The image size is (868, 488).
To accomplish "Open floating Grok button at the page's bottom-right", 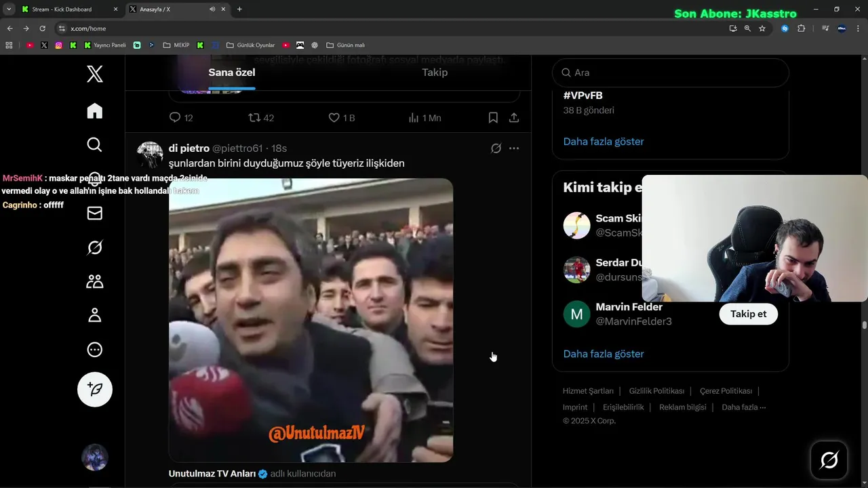I will 829,460.
